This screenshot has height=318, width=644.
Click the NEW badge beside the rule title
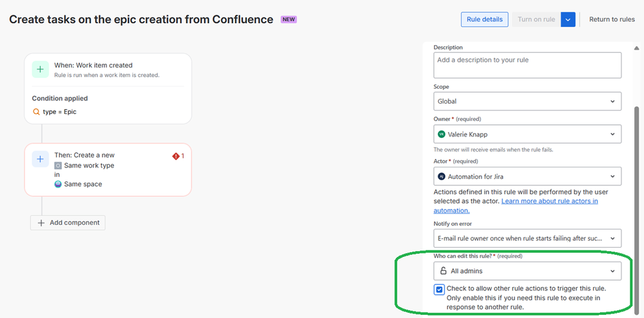288,19
